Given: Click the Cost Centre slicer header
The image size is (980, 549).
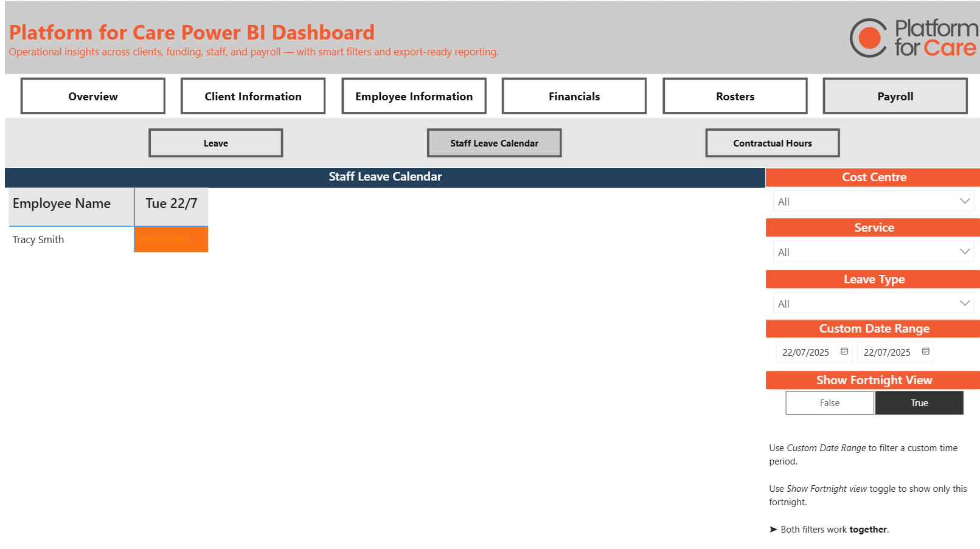Looking at the screenshot, I should coord(873,178).
